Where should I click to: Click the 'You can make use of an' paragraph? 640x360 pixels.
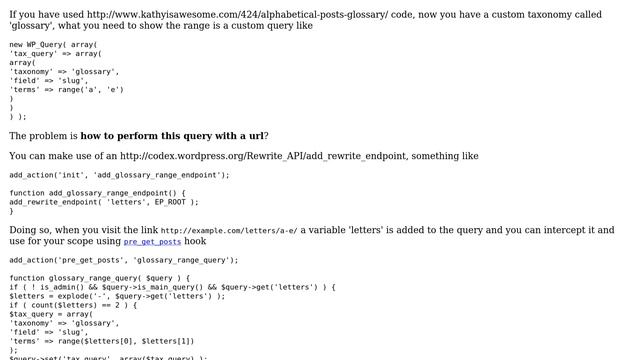click(x=244, y=156)
